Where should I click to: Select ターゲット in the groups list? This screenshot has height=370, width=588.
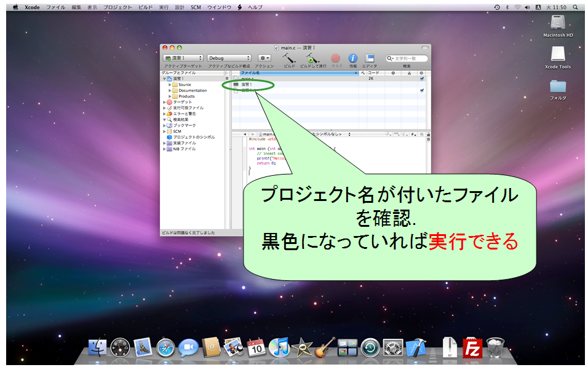pyautogui.click(x=179, y=102)
